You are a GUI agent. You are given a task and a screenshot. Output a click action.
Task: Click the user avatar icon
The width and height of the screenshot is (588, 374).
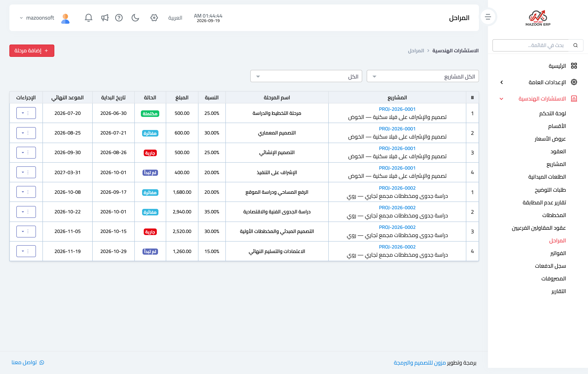pos(65,18)
